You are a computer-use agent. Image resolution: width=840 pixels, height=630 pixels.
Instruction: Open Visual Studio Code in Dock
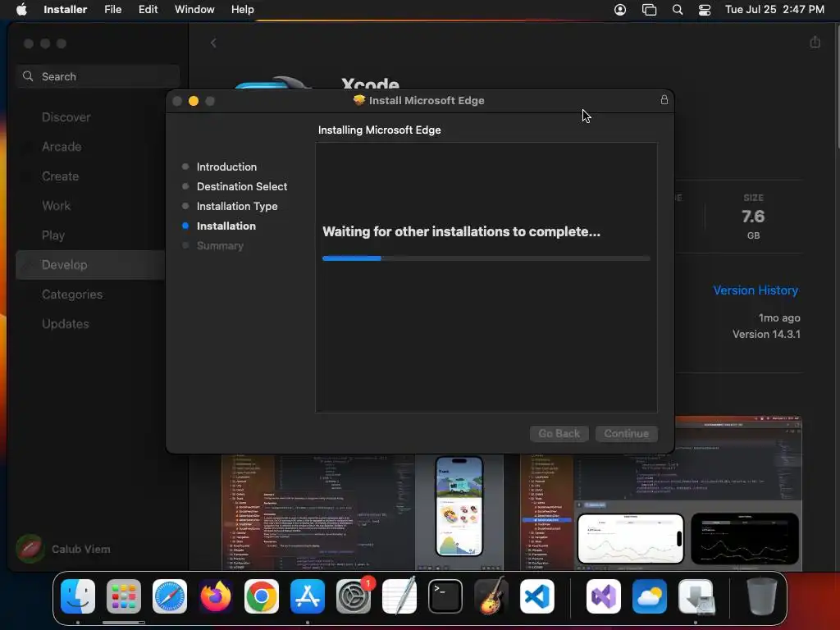(x=536, y=596)
